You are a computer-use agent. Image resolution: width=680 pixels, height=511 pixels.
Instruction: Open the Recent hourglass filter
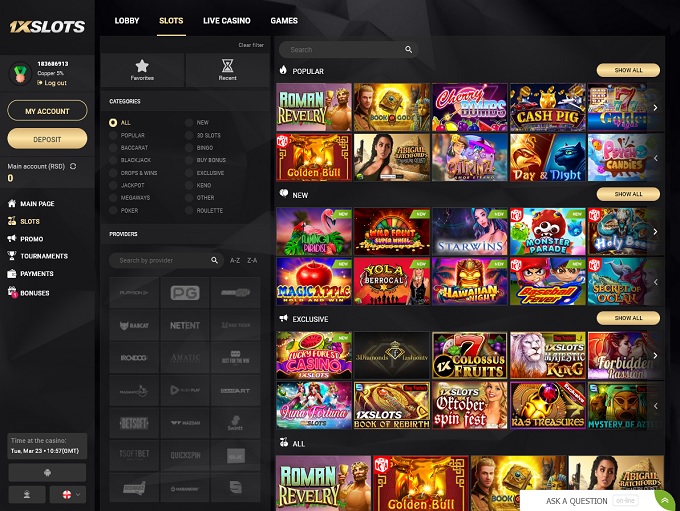click(227, 69)
